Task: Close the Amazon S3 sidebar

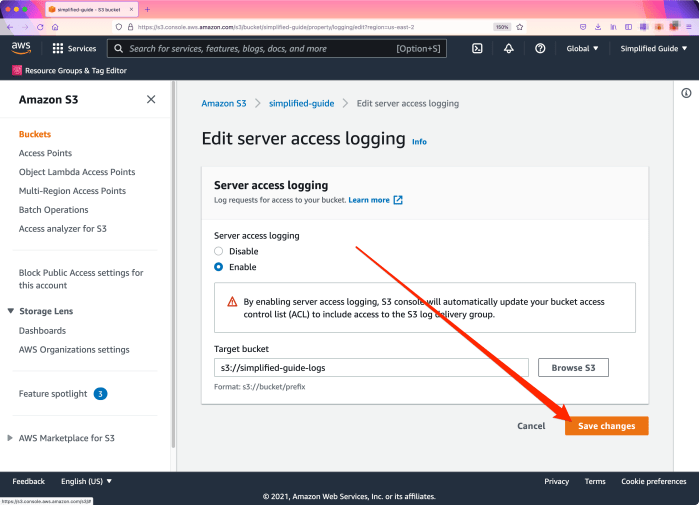Action: (x=151, y=99)
